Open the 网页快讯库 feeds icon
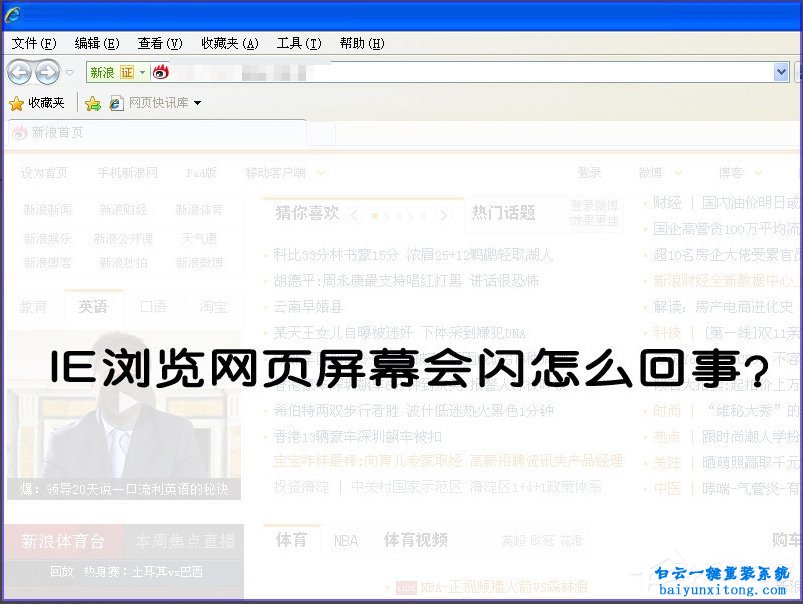Screen dimensions: 803x604 pos(117,103)
